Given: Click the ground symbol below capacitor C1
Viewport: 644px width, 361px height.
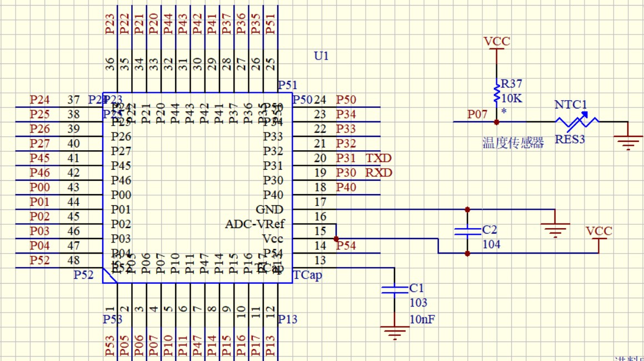Looking at the screenshot, I should (395, 333).
